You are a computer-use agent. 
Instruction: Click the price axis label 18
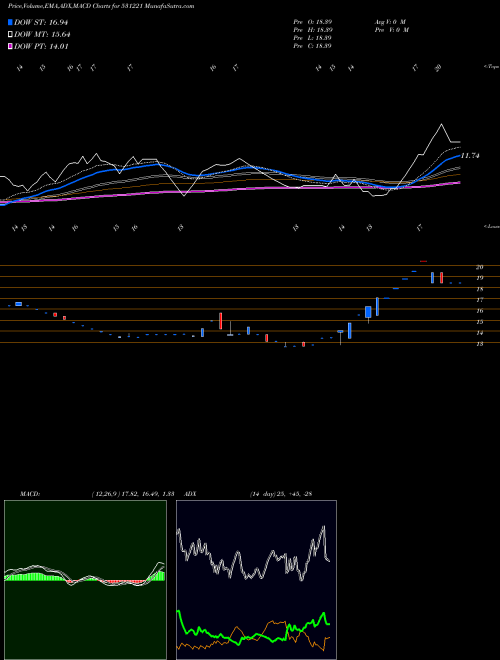pyautogui.click(x=479, y=289)
